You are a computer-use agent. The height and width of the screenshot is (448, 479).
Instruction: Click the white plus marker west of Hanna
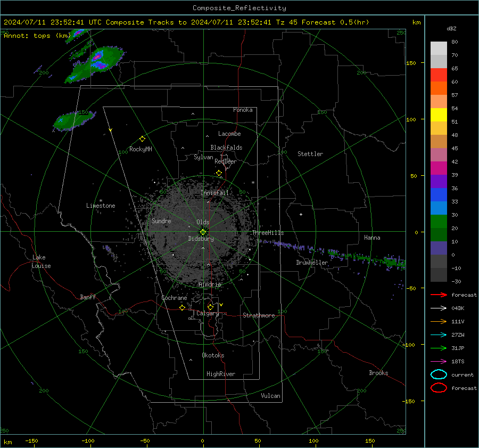pyautogui.click(x=301, y=214)
